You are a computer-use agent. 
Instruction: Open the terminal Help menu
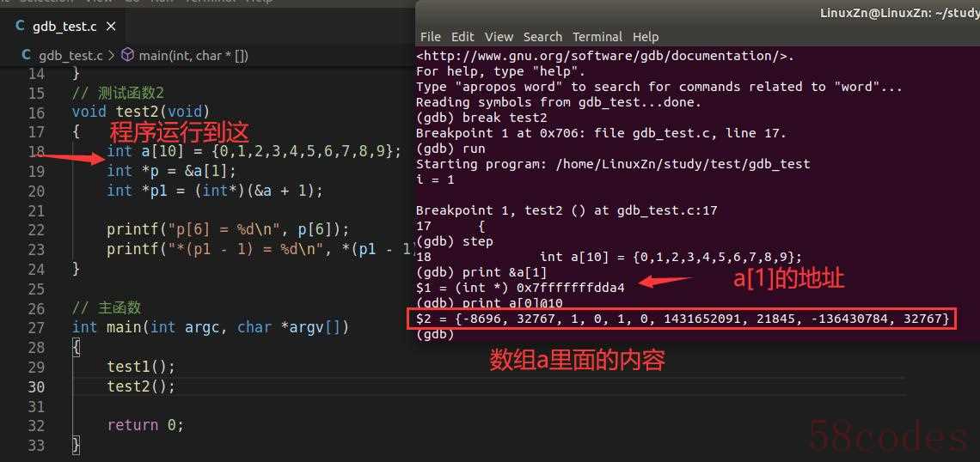tap(646, 37)
